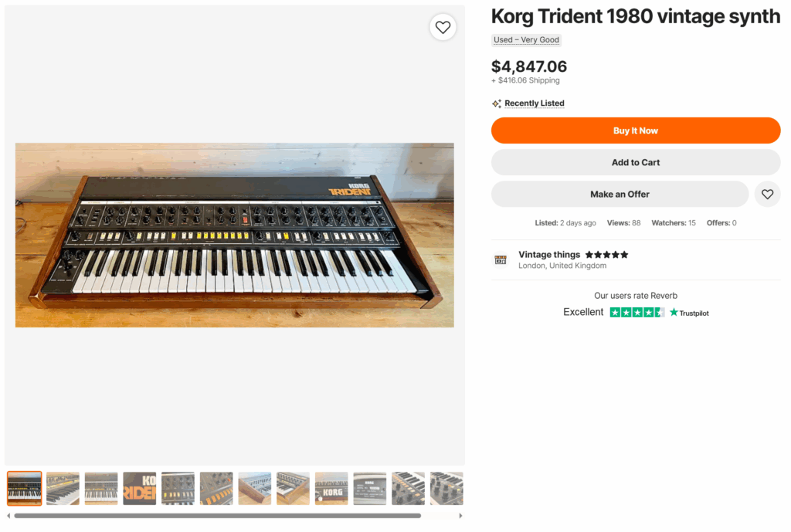Click the Vintage things shop storefront icon
The height and width of the screenshot is (532, 791).
(501, 259)
